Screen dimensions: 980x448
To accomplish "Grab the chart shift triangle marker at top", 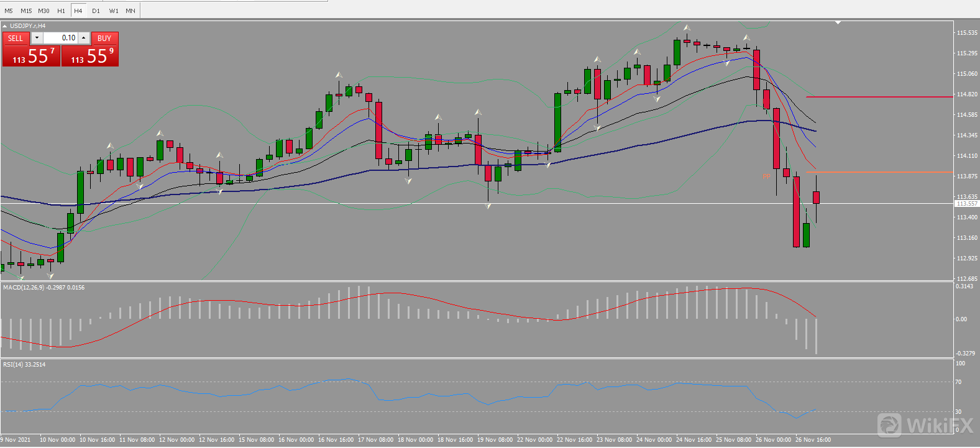I will point(838,22).
